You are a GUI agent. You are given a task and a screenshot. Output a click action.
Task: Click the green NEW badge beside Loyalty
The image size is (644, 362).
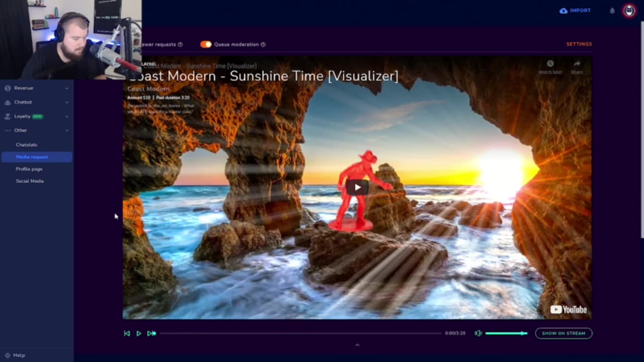(37, 116)
